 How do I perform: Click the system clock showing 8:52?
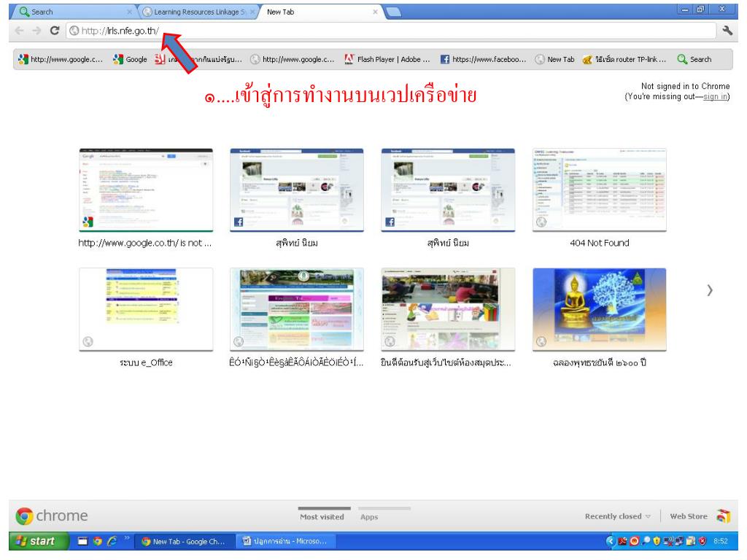(x=720, y=541)
